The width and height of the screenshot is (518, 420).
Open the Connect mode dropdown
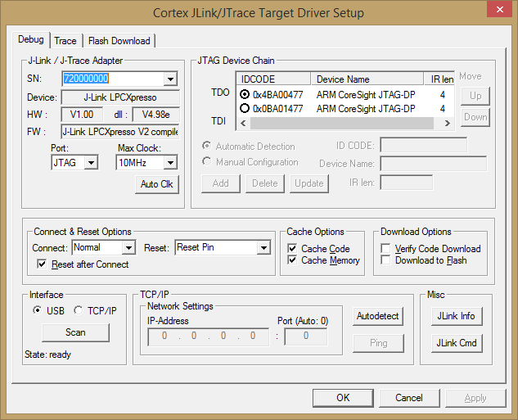click(128, 247)
